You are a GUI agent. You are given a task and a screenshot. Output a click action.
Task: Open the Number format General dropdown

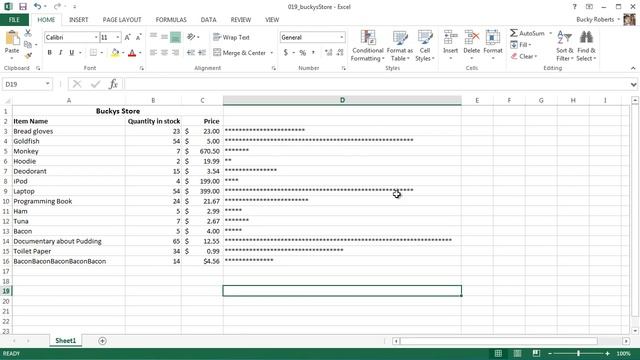(342, 37)
